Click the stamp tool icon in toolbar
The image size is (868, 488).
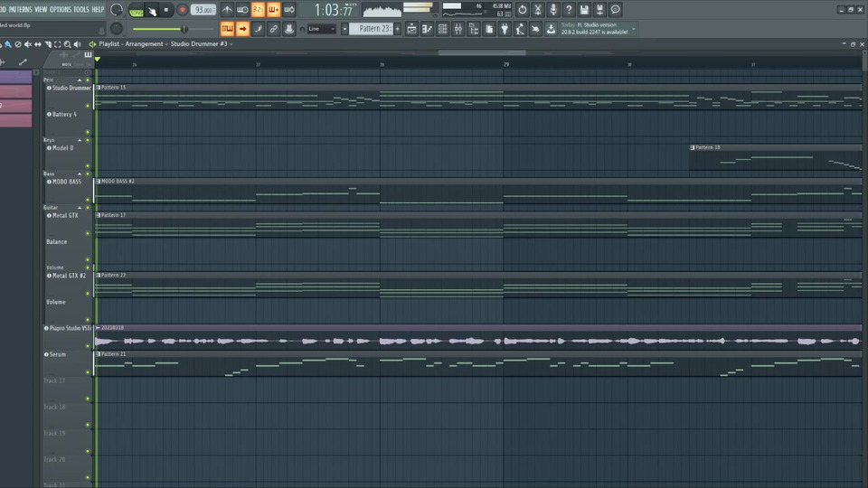(x=289, y=29)
